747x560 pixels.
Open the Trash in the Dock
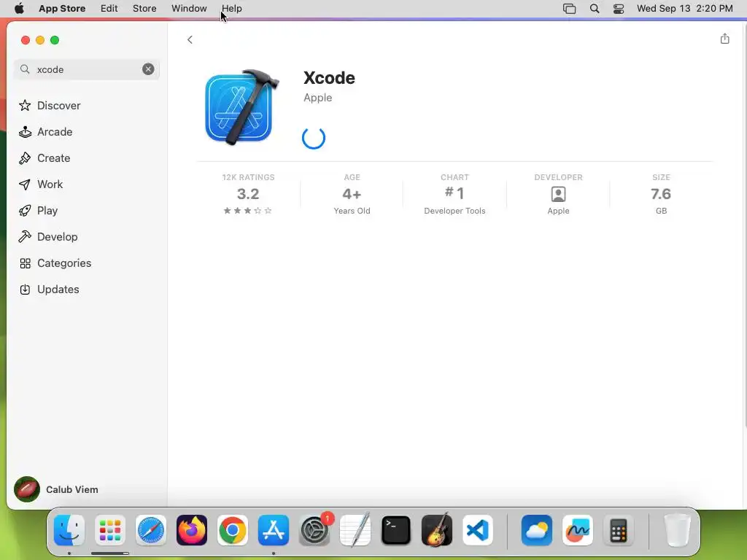(677, 531)
